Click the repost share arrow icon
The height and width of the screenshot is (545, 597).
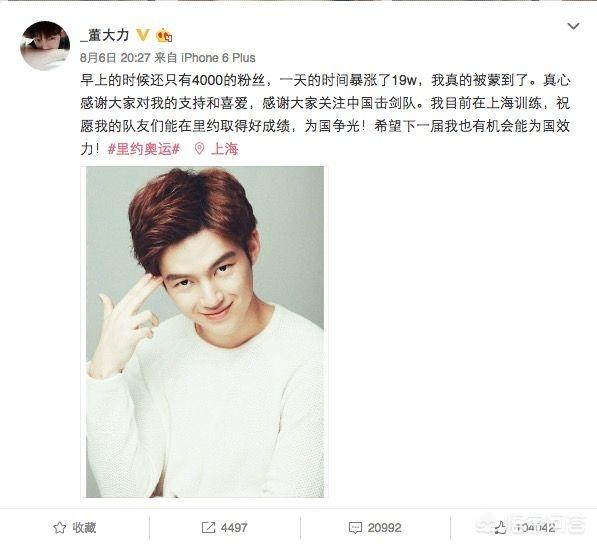tap(208, 528)
